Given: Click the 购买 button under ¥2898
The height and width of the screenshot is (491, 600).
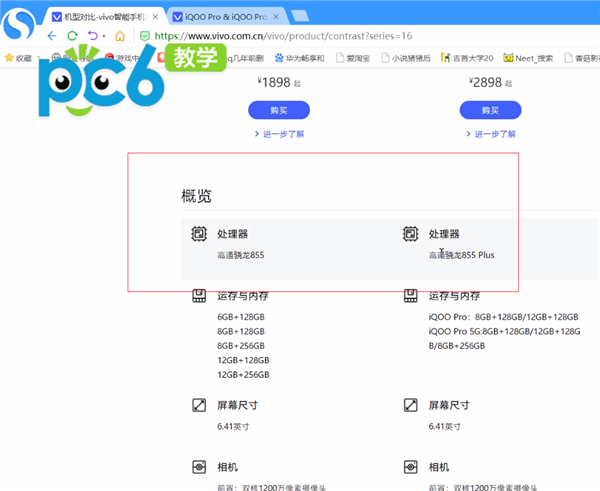Looking at the screenshot, I should [x=490, y=110].
